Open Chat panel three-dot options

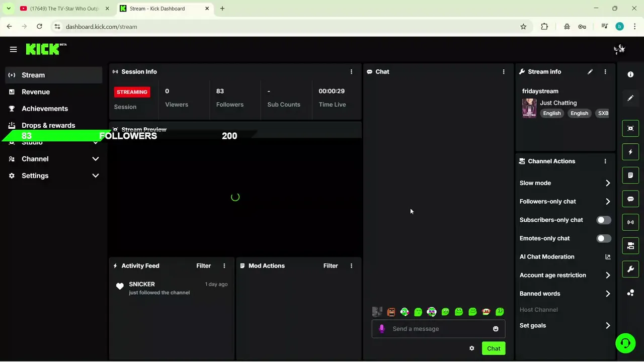click(x=504, y=72)
